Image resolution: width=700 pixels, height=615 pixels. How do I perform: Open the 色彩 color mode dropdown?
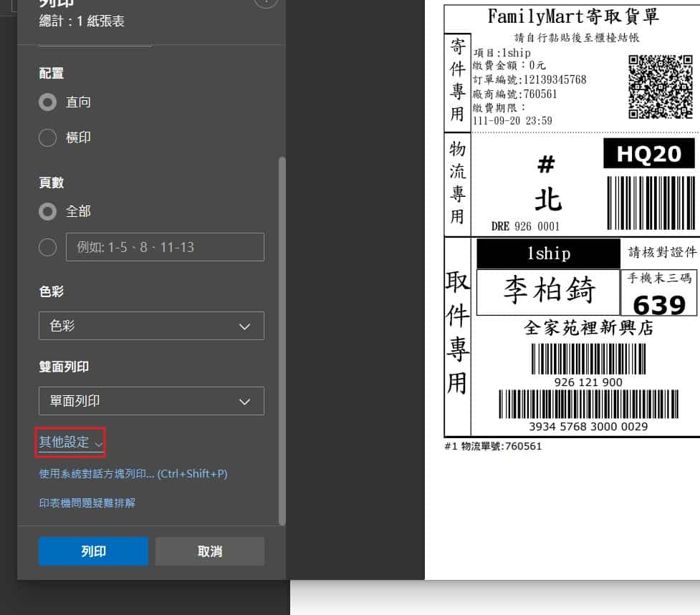point(151,326)
